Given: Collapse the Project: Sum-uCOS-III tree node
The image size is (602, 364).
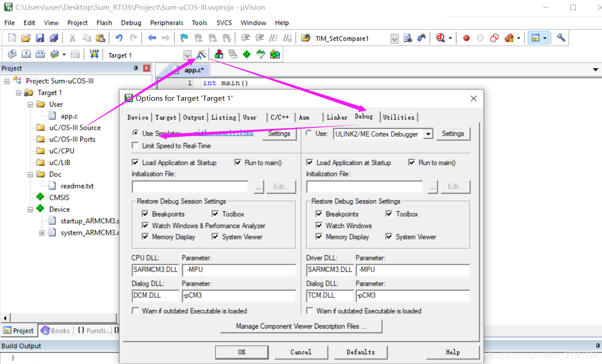Looking at the screenshot, I should (x=7, y=81).
